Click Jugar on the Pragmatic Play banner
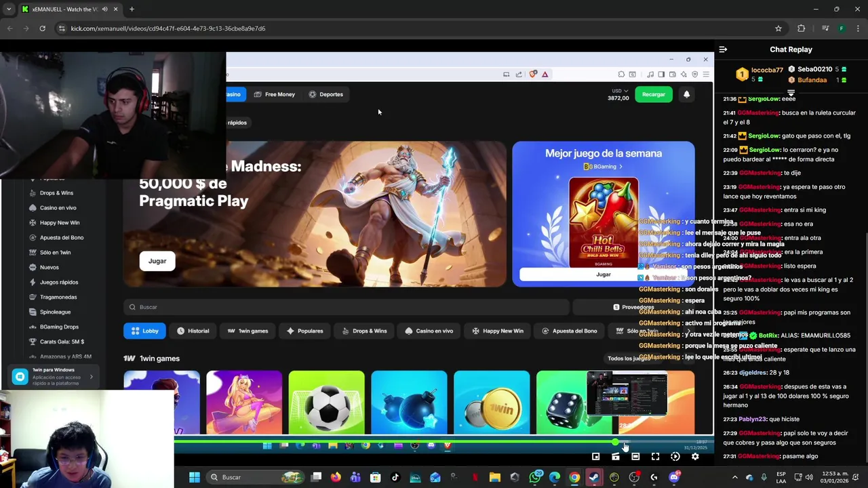The image size is (868, 488). [157, 261]
